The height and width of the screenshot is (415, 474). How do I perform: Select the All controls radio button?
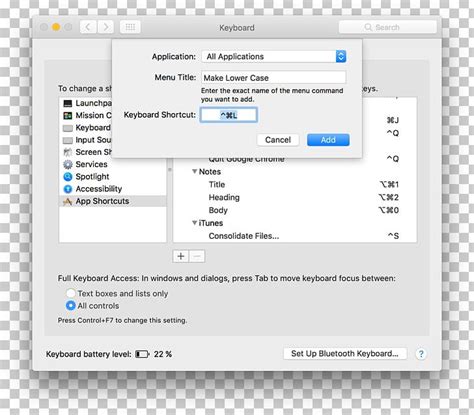(71, 306)
